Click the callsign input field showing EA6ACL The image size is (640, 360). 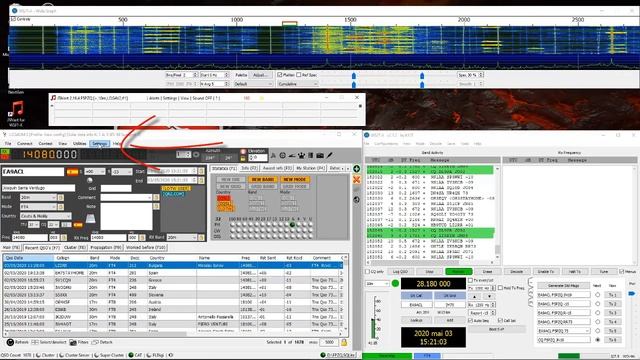pos(33,172)
